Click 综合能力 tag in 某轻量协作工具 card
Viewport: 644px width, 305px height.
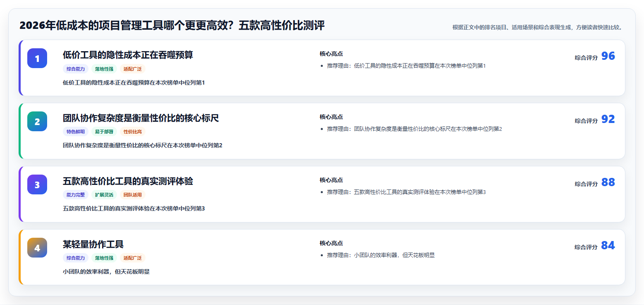click(76, 258)
